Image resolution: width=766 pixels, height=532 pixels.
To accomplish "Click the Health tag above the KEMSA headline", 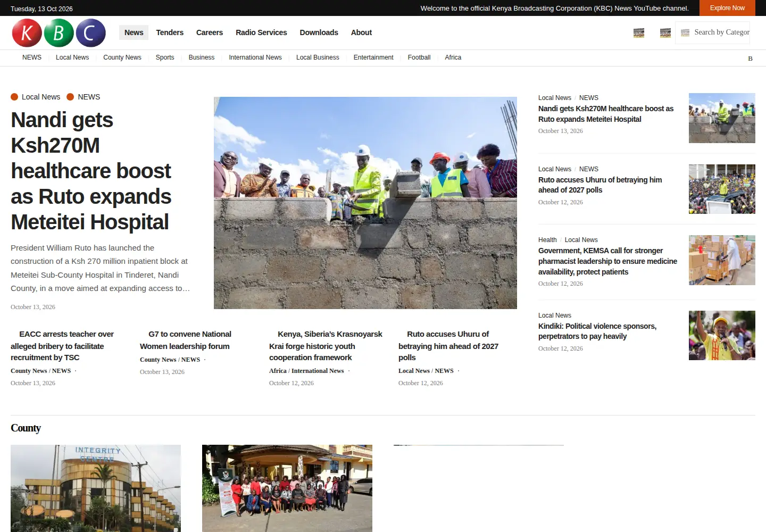I will [547, 240].
